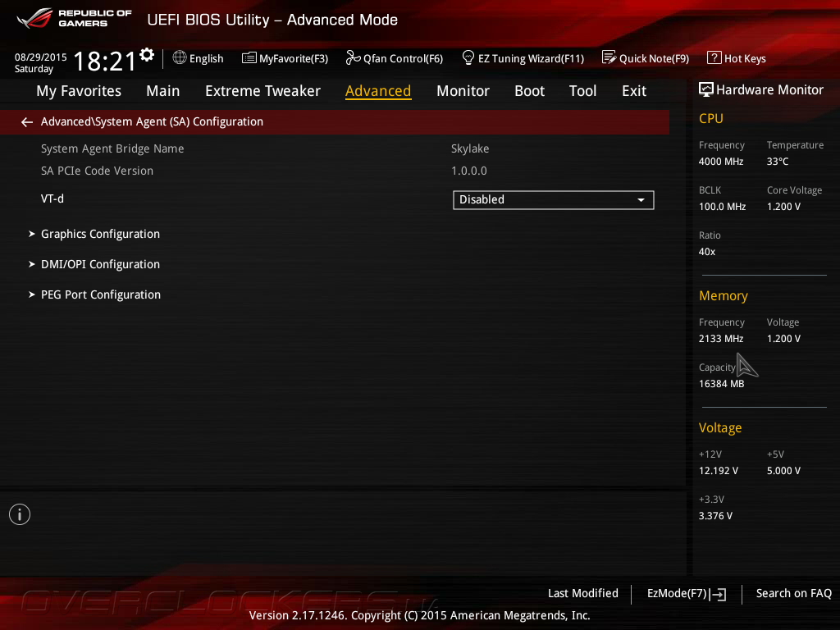Open Quick Note(F9) notepad icon
The height and width of the screenshot is (630, 840).
[x=609, y=58]
